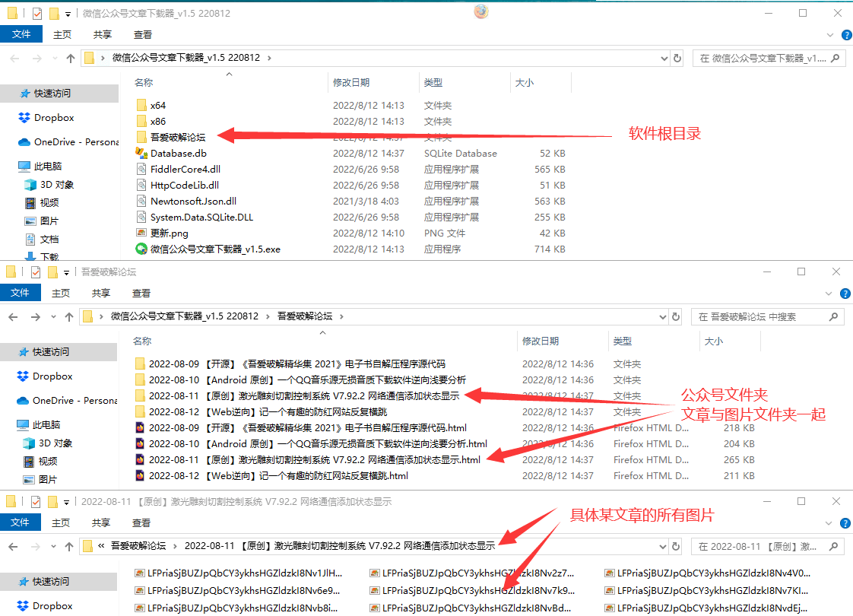
Task: Open Quick Access Toolbar dropdown in 微信公众号文章下载器 window
Action: 68,14
